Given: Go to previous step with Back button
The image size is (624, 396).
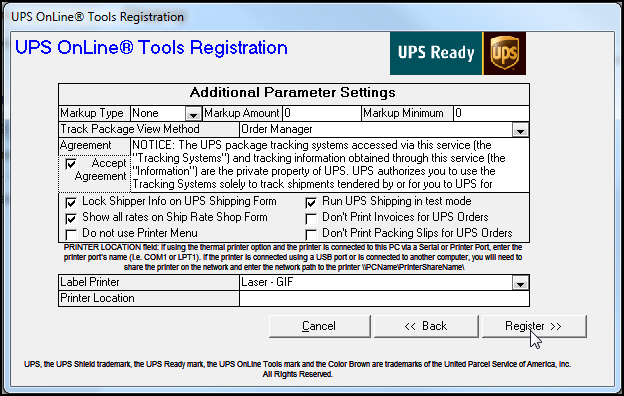Looking at the screenshot, I should click(x=426, y=326).
